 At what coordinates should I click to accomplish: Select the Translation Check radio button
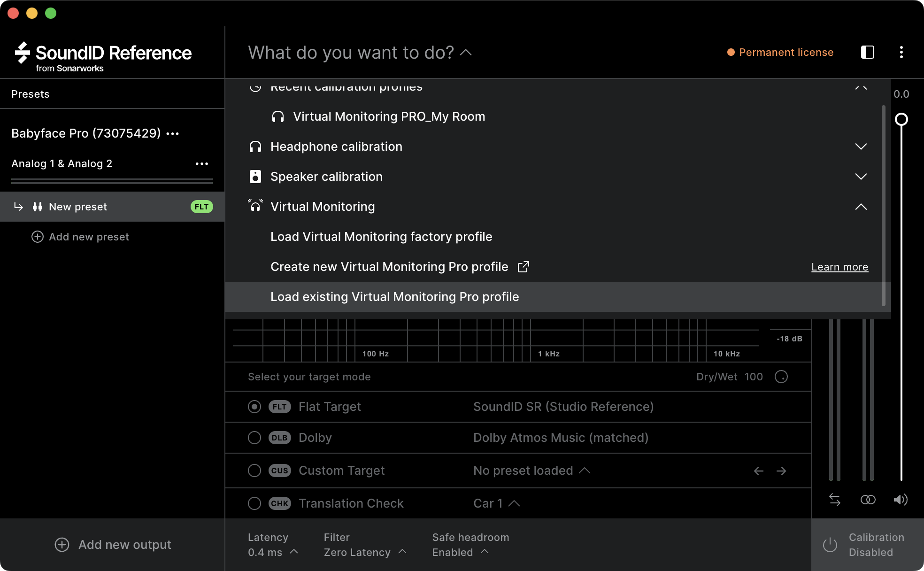[254, 503]
